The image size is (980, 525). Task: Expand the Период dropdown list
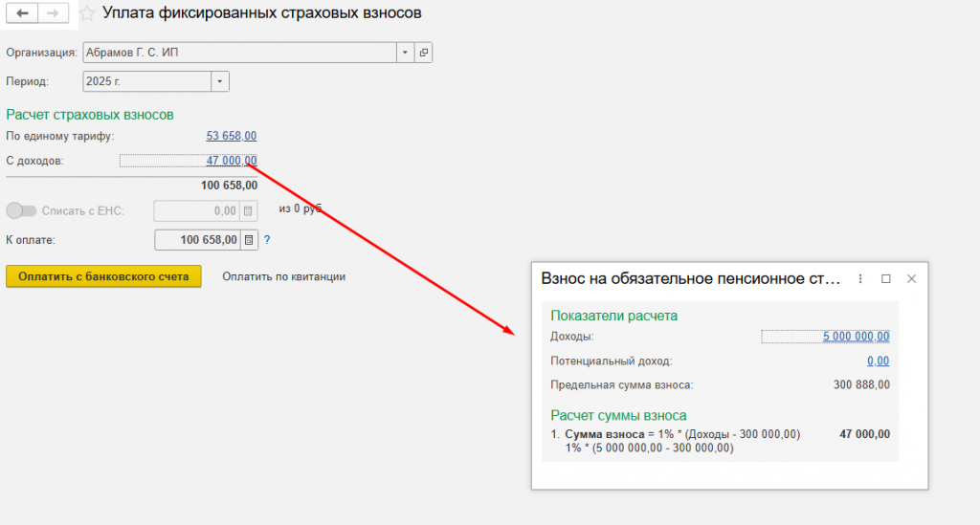tap(220, 81)
